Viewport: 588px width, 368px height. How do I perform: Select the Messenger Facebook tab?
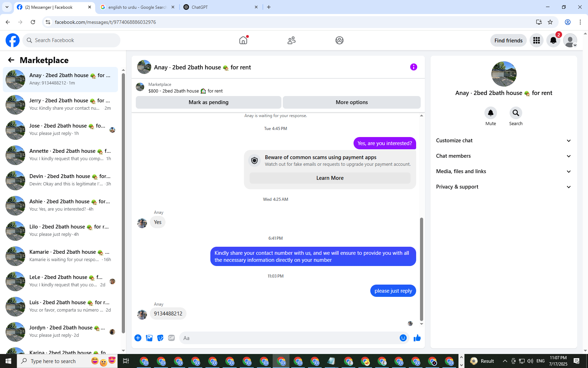coord(54,7)
